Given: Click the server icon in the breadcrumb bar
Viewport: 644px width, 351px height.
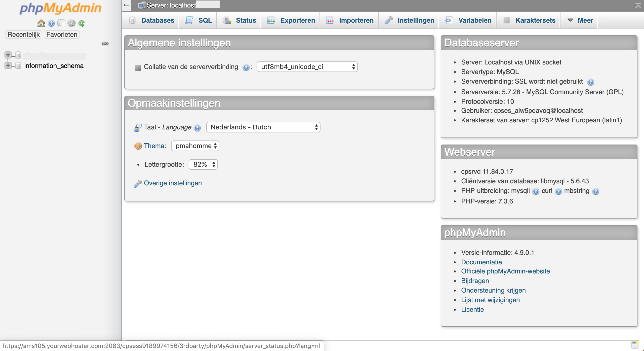Looking at the screenshot, I should [x=142, y=5].
